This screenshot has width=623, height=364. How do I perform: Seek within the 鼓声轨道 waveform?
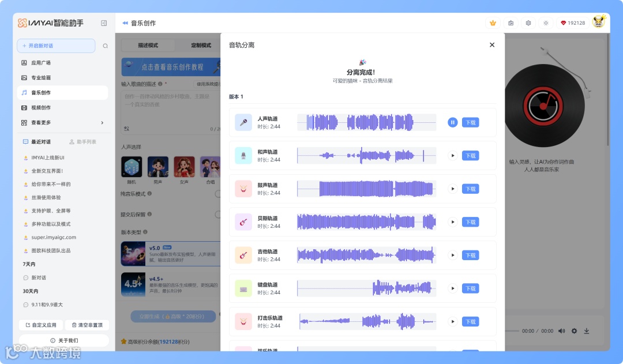[366, 189]
